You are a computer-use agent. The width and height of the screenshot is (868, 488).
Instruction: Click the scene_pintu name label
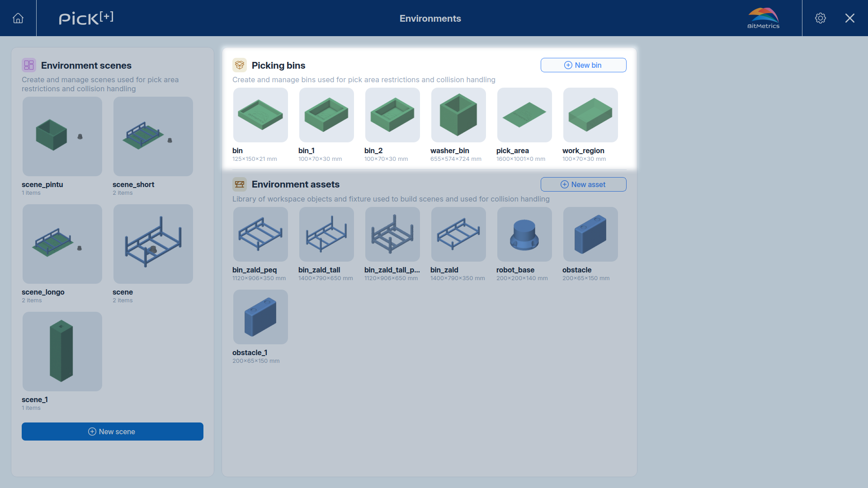pyautogui.click(x=42, y=184)
